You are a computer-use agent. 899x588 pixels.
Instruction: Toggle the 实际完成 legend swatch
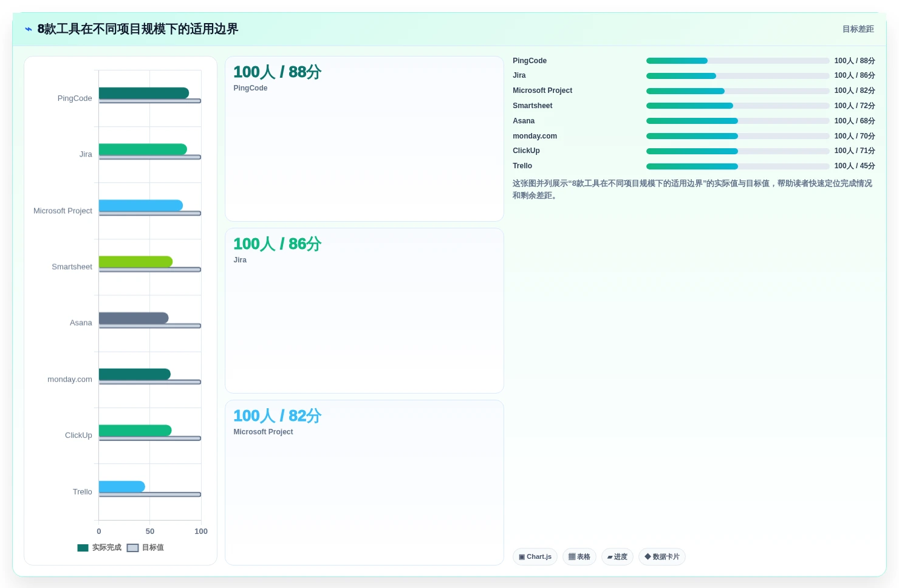(83, 548)
